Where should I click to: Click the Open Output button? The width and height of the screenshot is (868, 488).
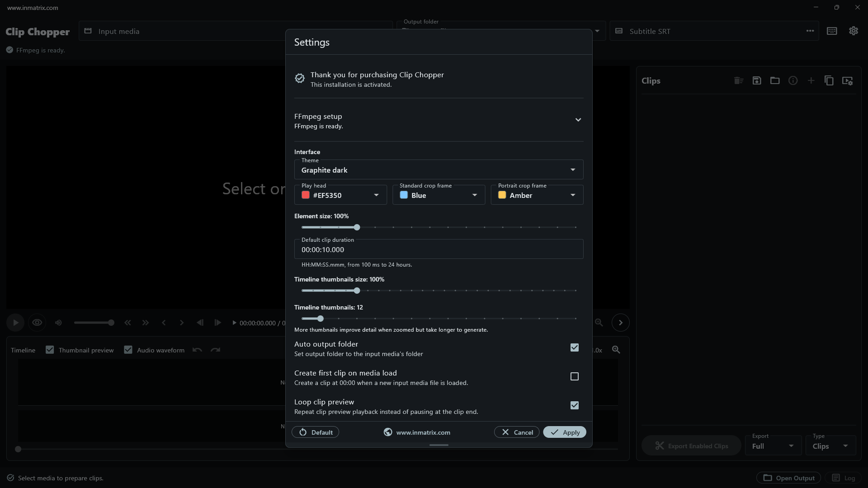click(x=789, y=478)
